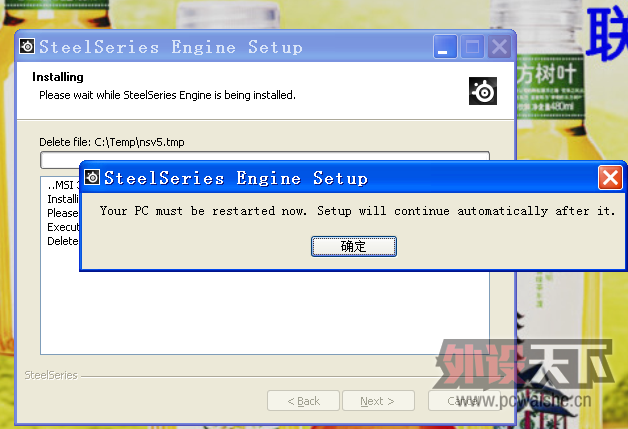Click the '..MSI' log line
This screenshot has width=628, height=429.
63,185
